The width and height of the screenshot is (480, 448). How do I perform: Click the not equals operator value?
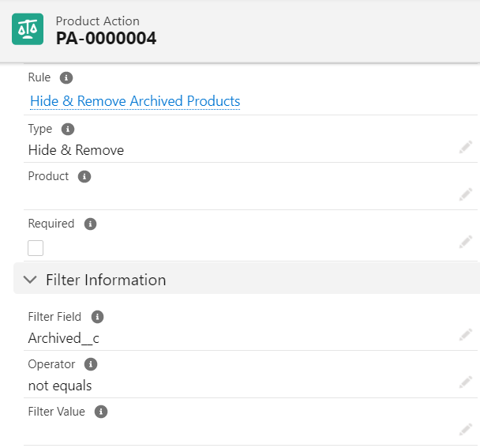click(60, 386)
